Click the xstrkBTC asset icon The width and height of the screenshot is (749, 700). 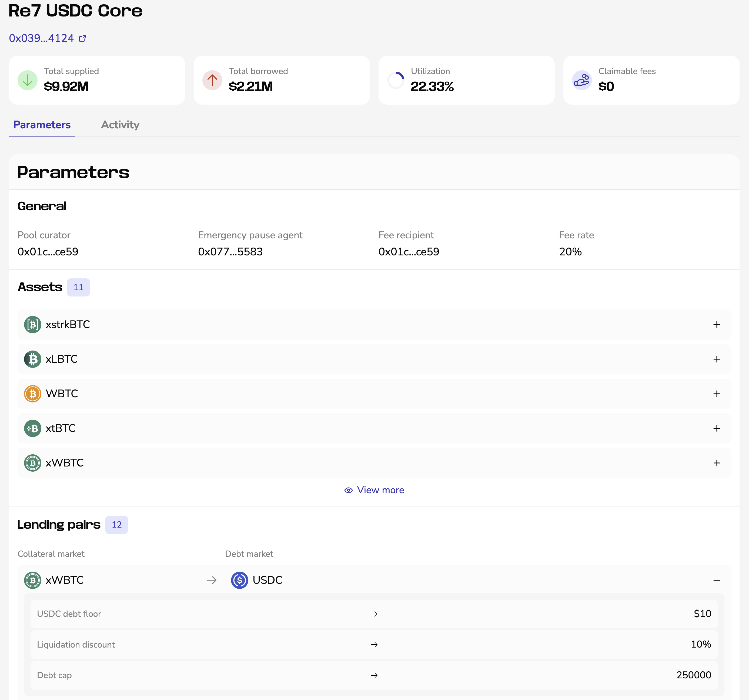33,325
